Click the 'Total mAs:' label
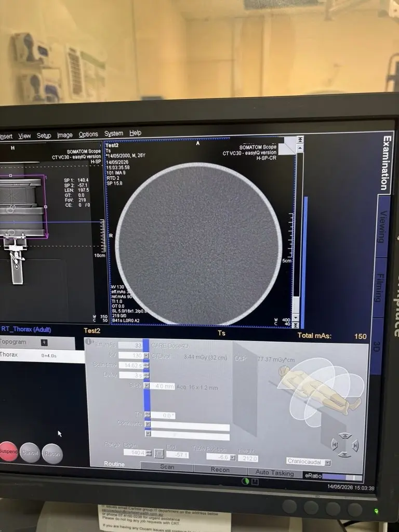 click(x=314, y=336)
